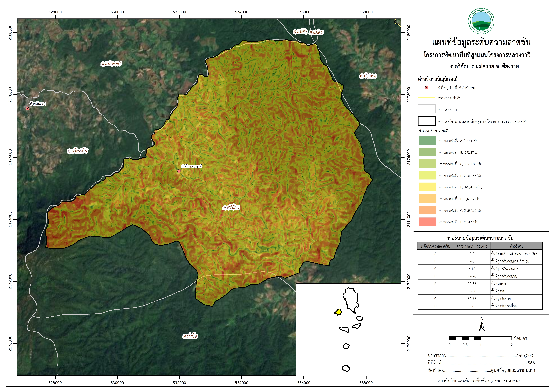Image resolution: width=554 pixels, height=392 pixels.
Task: Click the ความลาดชัน (ร้อยละ) column header
Action: pyautogui.click(x=472, y=246)
